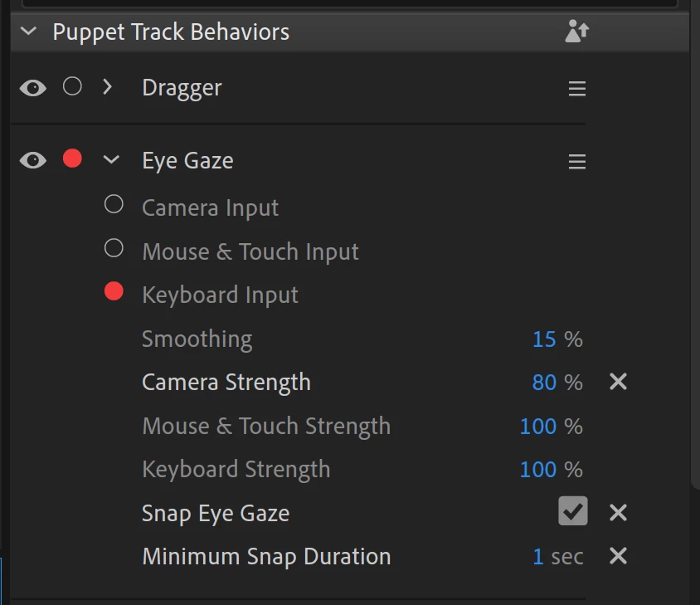Disable the red Keyboard Input dot
700x605 pixels.
(114, 291)
